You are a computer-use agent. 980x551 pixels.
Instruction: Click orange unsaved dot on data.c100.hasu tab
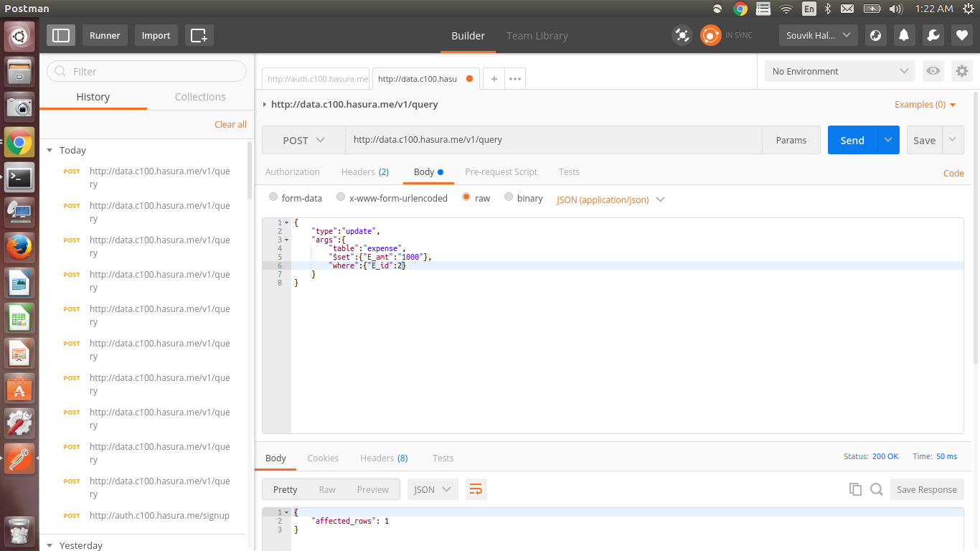click(x=469, y=78)
